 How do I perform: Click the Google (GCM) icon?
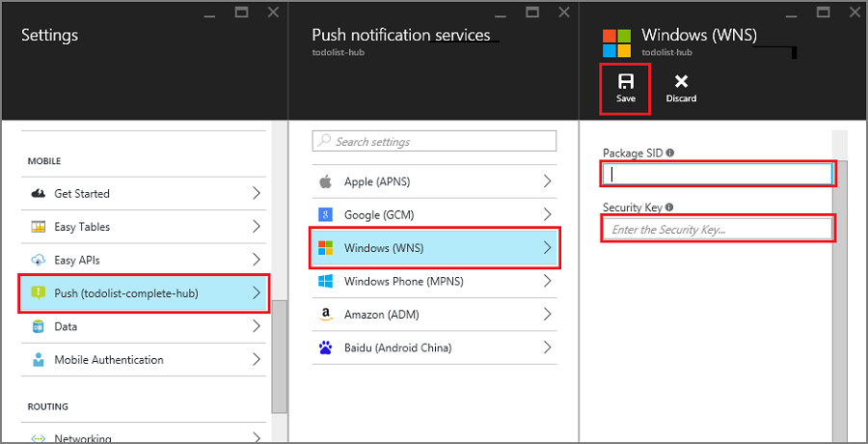(x=326, y=214)
